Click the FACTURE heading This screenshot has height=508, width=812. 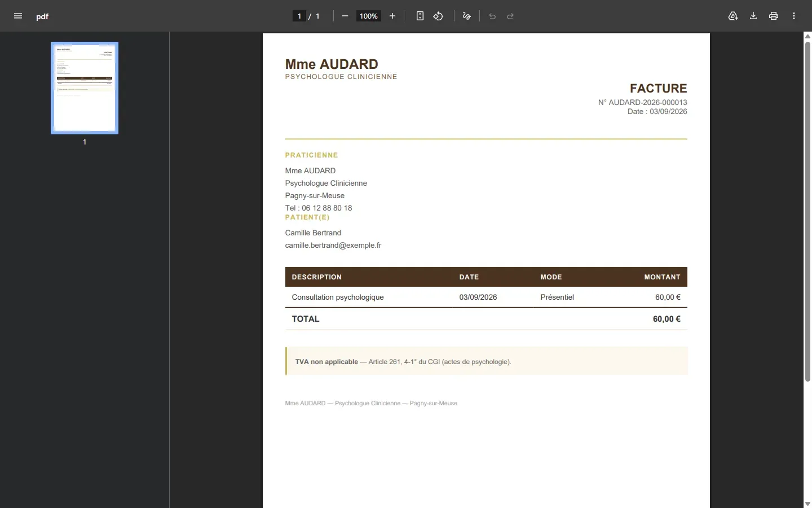[658, 88]
